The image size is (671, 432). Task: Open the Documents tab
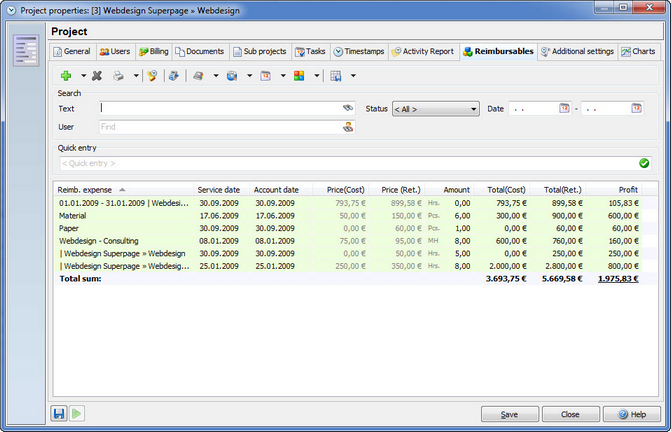200,51
